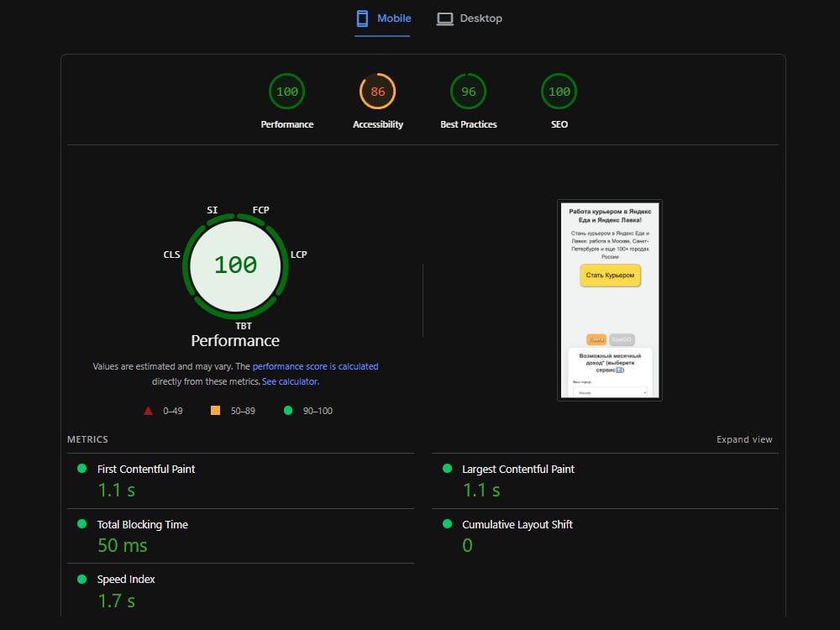Click the LCP label on the gauge
The height and width of the screenshot is (630, 840).
pyautogui.click(x=298, y=255)
